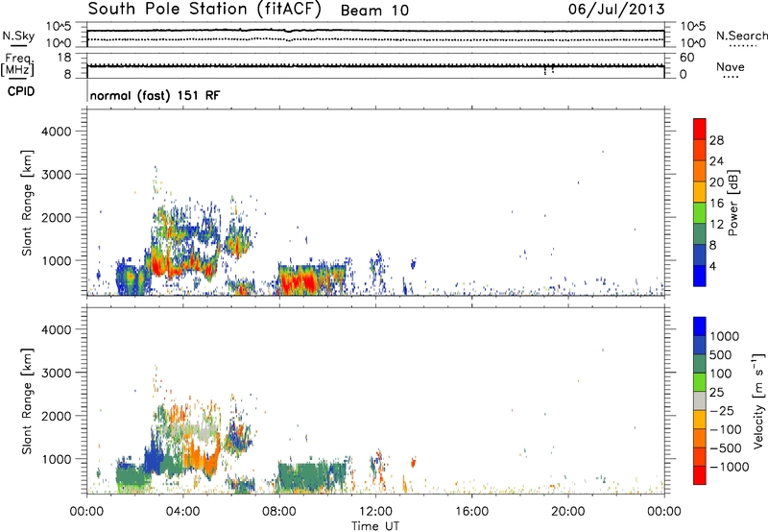Screen dimensions: 768x532
Task: Select the "Beam 10" label
Action: tap(374, 11)
